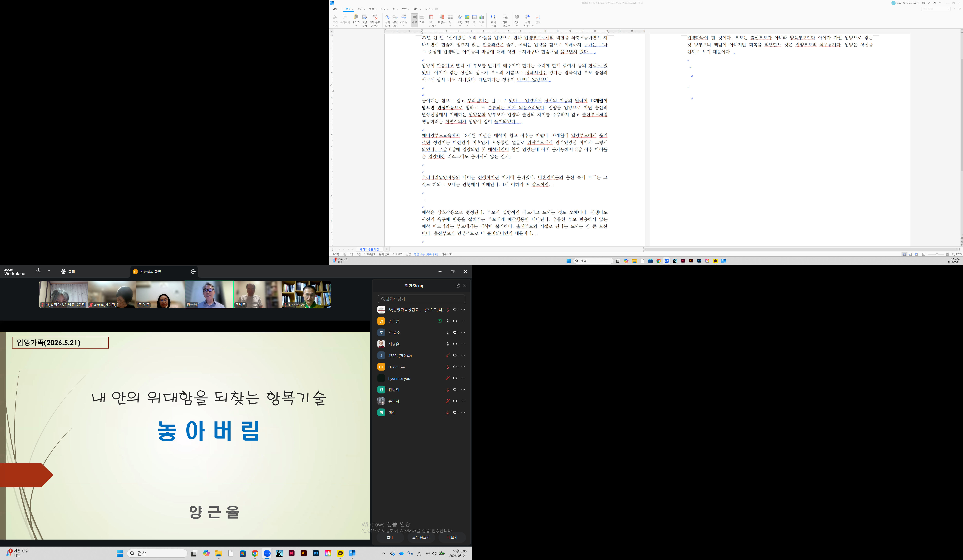The image size is (963, 560).
Task: Click the 참가자 찾기 search field
Action: pyautogui.click(x=422, y=299)
